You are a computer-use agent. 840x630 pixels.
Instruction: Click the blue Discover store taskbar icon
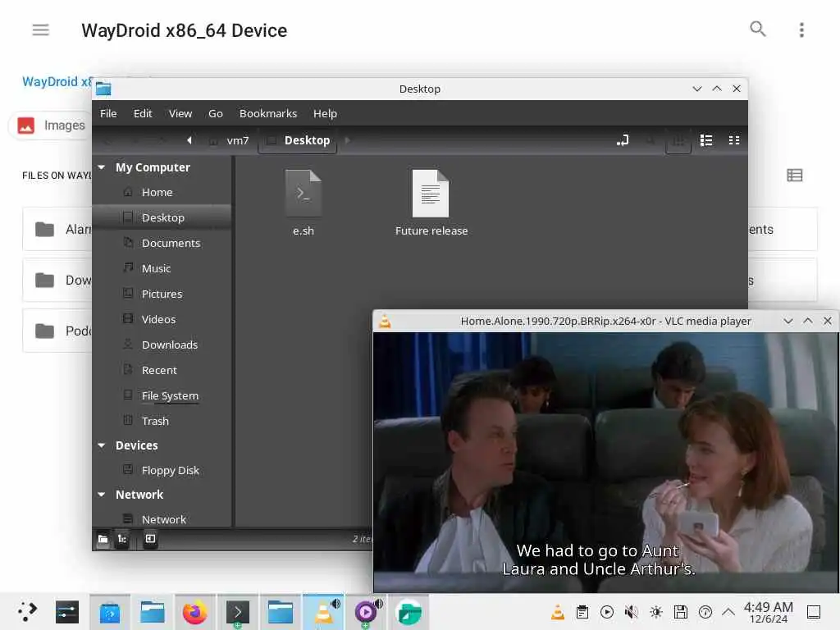pos(110,612)
